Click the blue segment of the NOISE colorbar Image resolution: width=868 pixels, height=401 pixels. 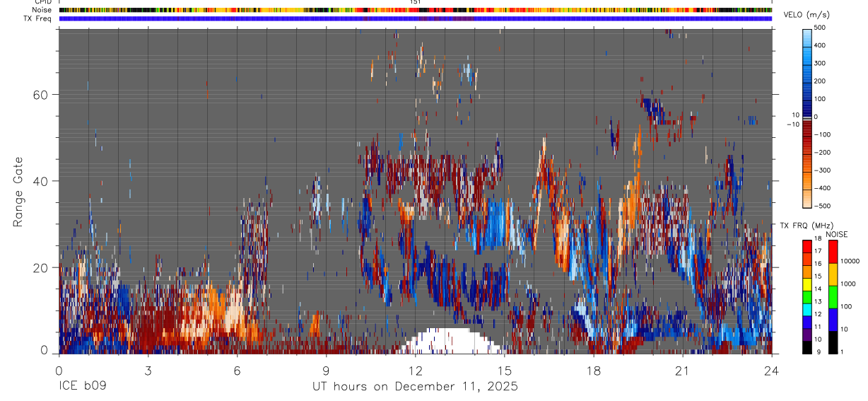pos(832,320)
